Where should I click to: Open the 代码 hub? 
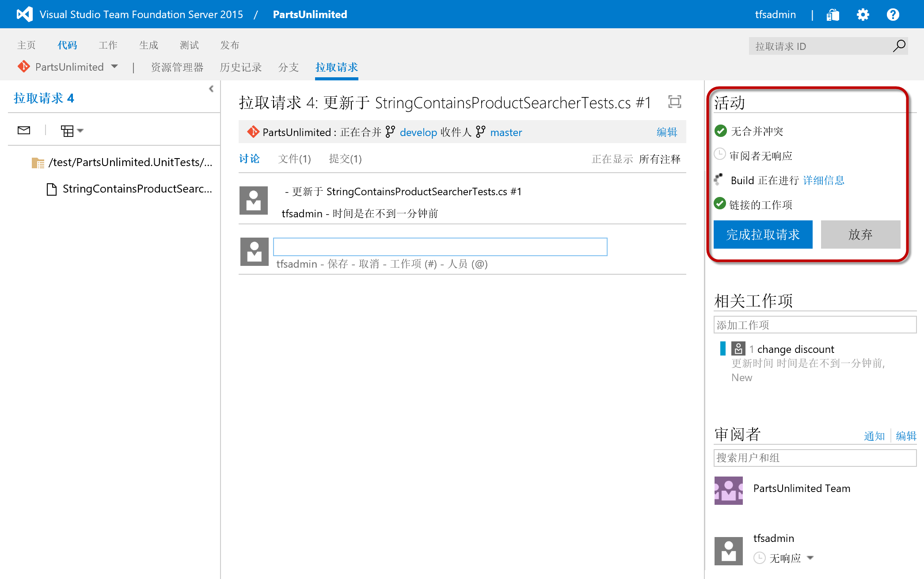67,45
